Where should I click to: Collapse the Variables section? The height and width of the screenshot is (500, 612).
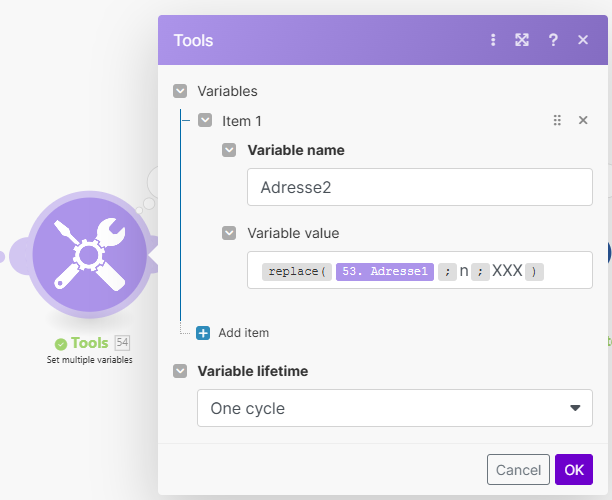180,91
